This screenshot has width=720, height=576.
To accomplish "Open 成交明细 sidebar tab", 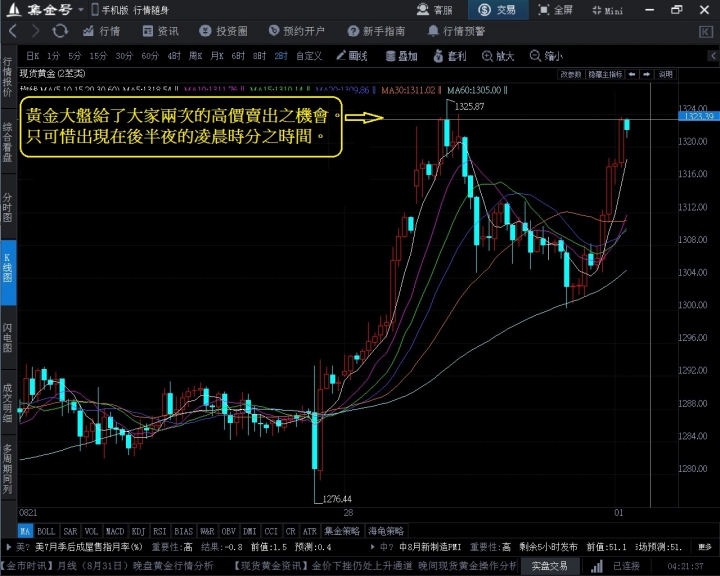I will (8, 403).
